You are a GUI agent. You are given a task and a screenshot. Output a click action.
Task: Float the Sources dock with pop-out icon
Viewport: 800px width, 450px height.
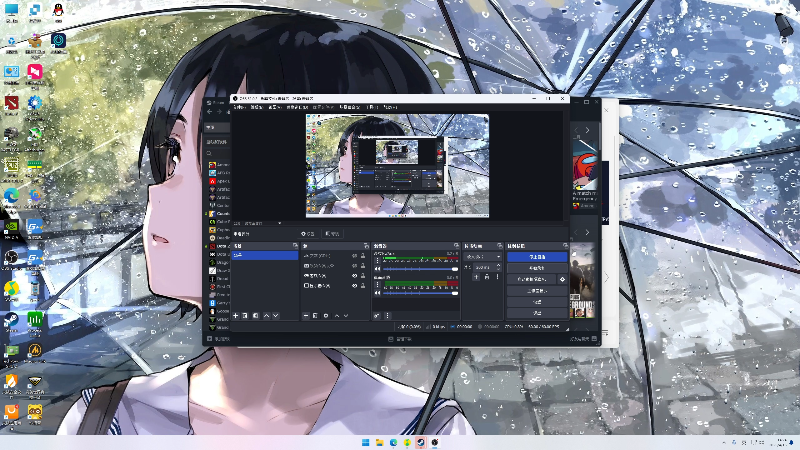pyautogui.click(x=366, y=246)
